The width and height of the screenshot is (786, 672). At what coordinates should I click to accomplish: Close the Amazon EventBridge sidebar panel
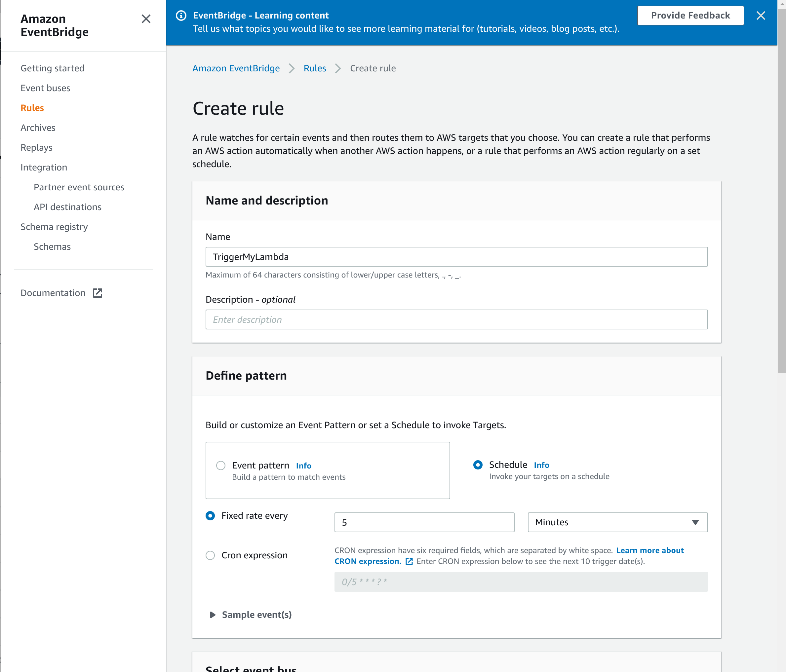(x=146, y=19)
